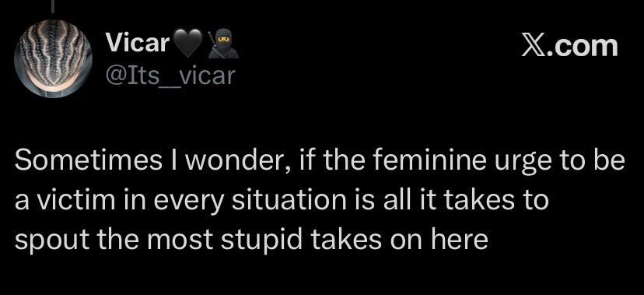
Task: Open the @Its__vicar handle
Action: [170, 76]
